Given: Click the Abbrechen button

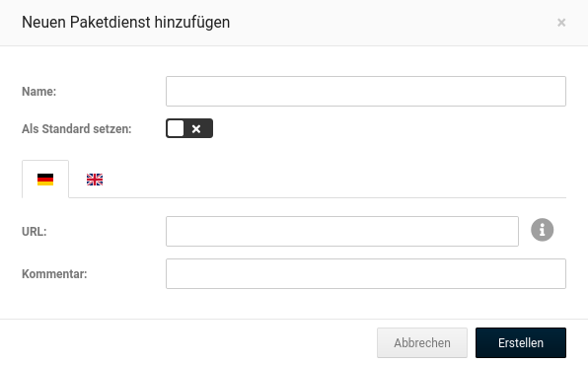Looking at the screenshot, I should (422, 342).
